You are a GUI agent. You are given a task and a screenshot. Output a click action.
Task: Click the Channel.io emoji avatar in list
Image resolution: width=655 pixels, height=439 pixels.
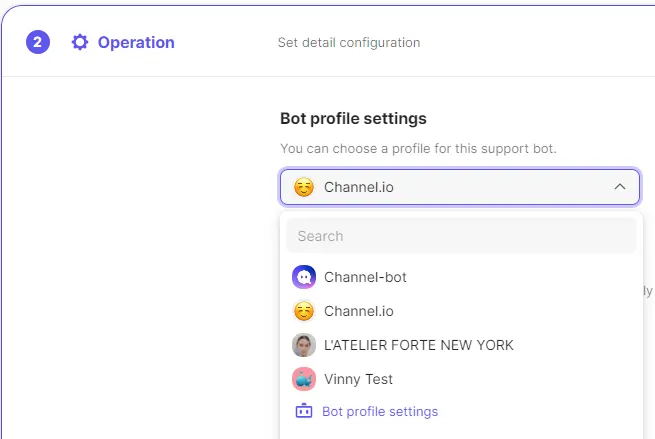click(304, 311)
